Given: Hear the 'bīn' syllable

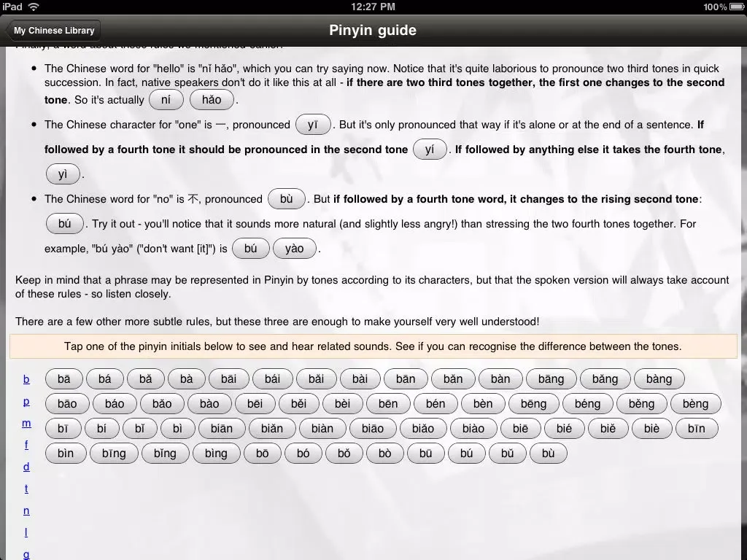Looking at the screenshot, I should (697, 428).
